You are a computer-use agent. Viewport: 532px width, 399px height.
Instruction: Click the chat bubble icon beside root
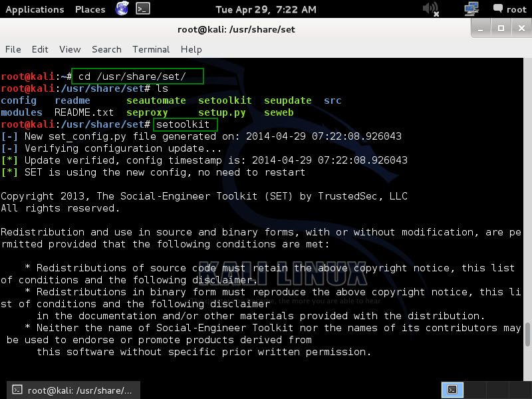497,9
